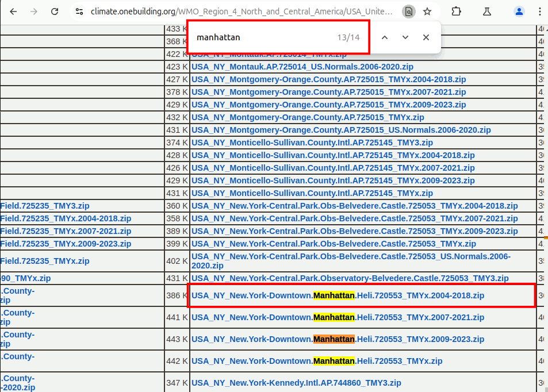This screenshot has width=548, height=392.
Task: Open New York Kennedy Intl TMY3 zip link
Action: point(296,383)
